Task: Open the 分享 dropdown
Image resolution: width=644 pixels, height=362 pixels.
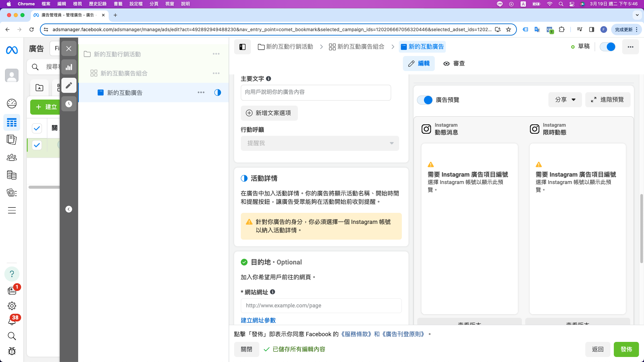Action: (565, 100)
